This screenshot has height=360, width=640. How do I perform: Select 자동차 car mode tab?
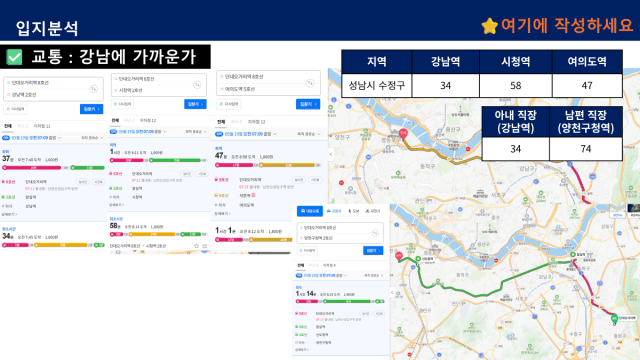[x=334, y=211]
